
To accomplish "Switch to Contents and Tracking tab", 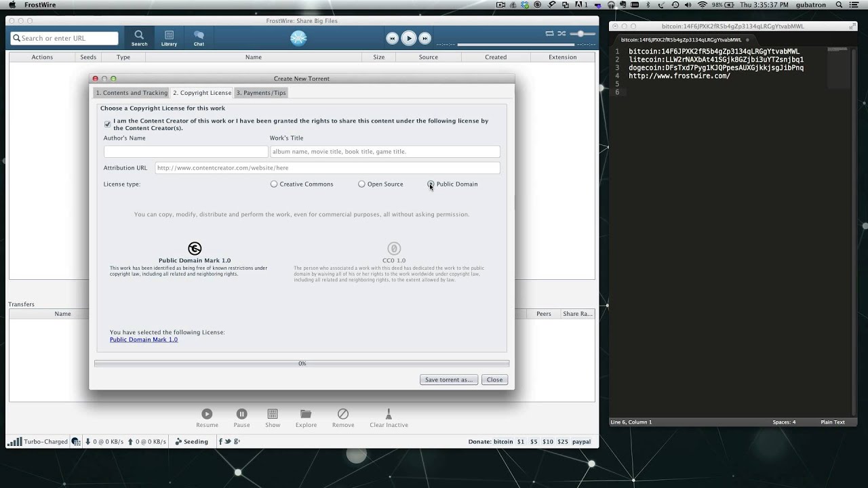I will pyautogui.click(x=132, y=93).
